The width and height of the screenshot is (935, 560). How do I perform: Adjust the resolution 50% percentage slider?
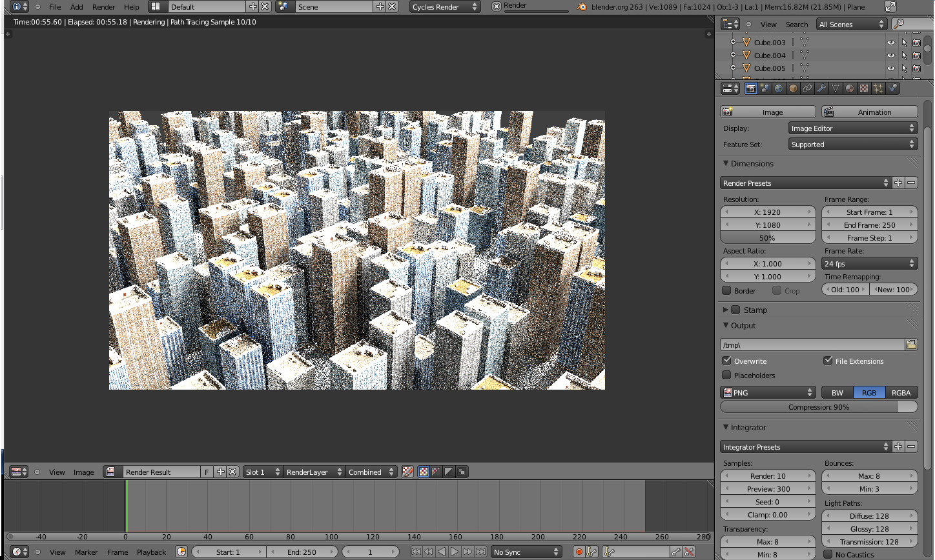tap(768, 238)
